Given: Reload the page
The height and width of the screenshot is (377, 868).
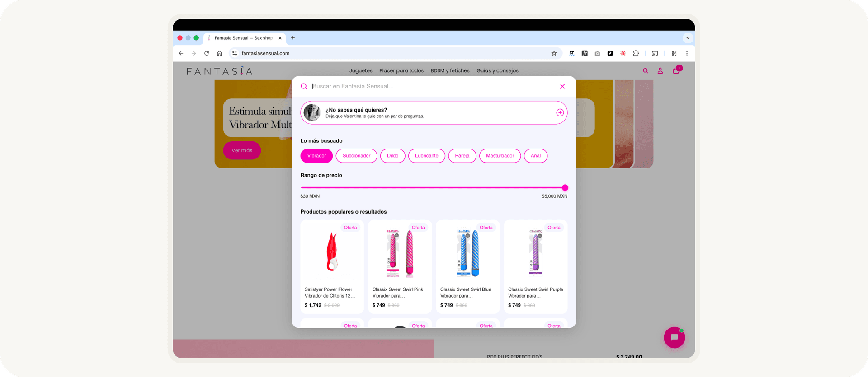Looking at the screenshot, I should pyautogui.click(x=207, y=53).
